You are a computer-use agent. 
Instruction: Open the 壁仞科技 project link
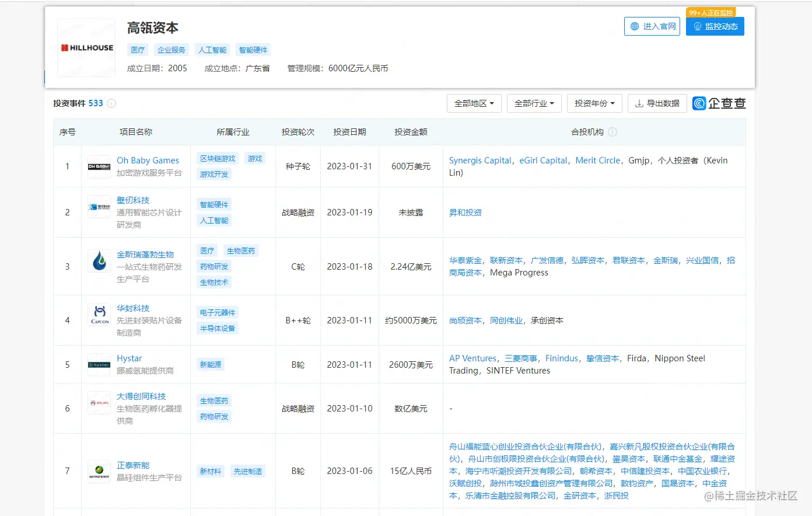[133, 200]
